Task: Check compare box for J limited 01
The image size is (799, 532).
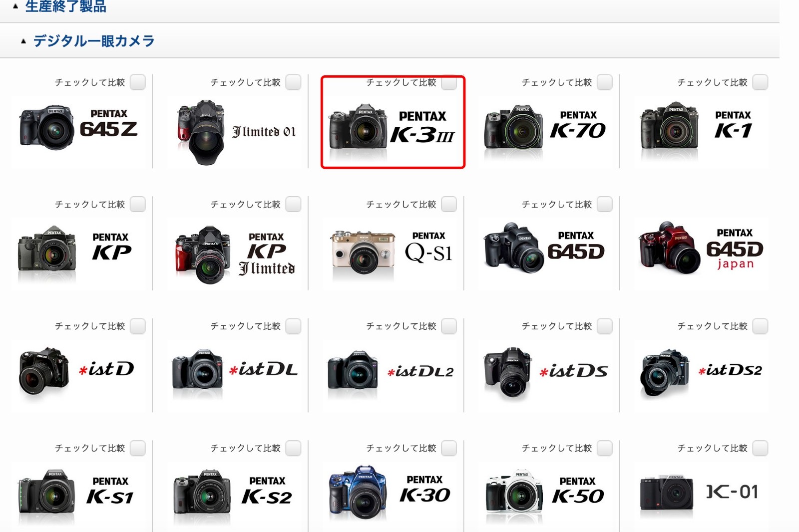Action: click(x=294, y=82)
